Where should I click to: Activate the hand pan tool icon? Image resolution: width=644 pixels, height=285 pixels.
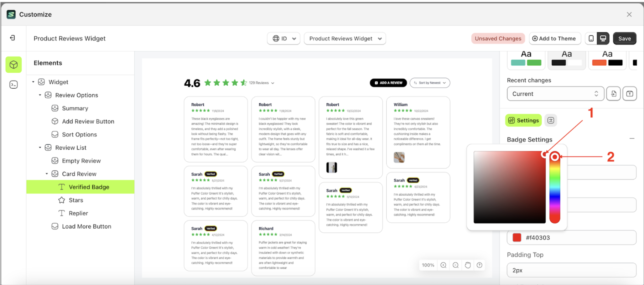tap(467, 265)
